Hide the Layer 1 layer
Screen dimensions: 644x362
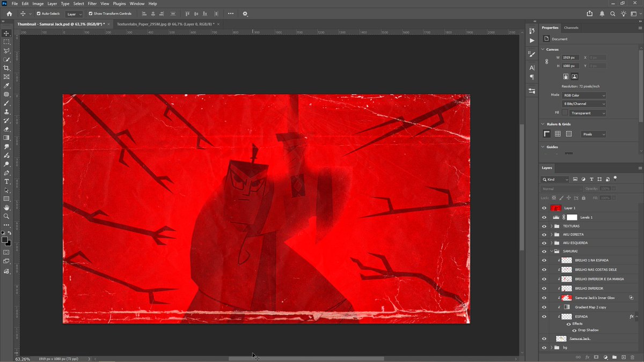point(544,208)
